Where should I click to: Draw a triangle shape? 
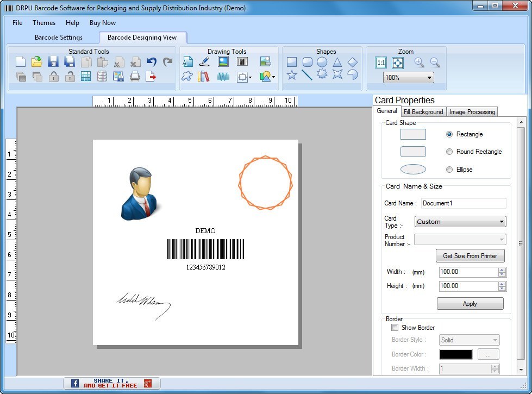(x=337, y=62)
